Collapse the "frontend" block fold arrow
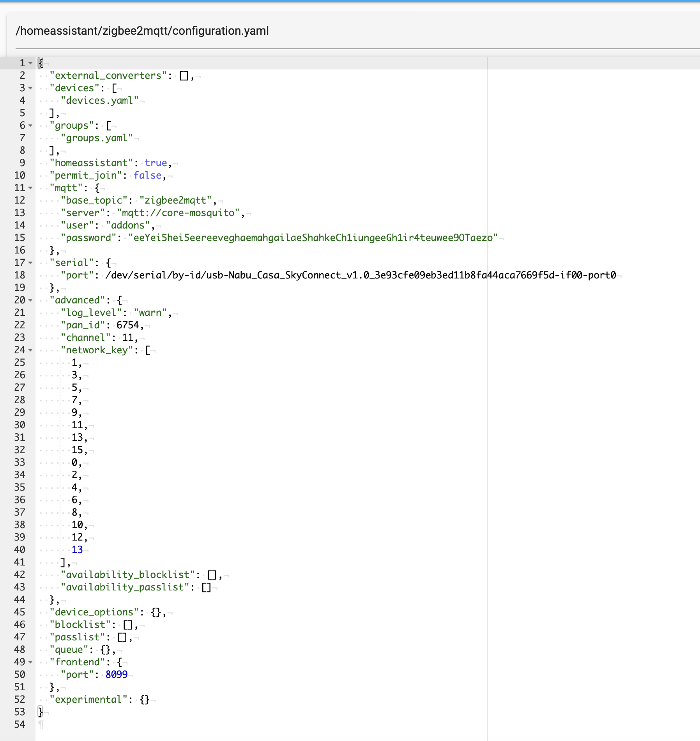700x741 pixels. click(x=30, y=662)
